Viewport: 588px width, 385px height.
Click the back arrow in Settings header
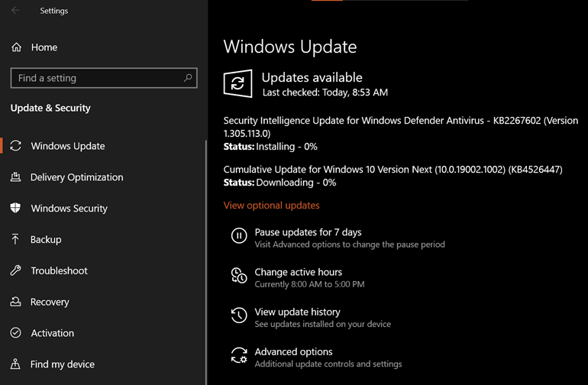15,11
